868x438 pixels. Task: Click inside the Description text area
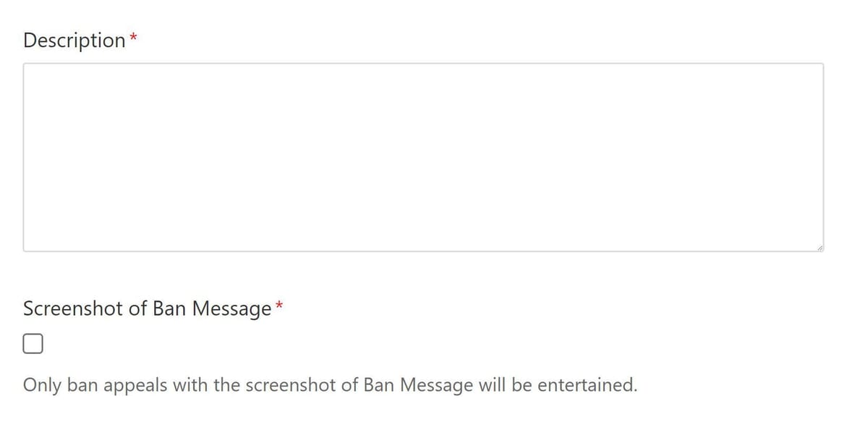coord(423,157)
